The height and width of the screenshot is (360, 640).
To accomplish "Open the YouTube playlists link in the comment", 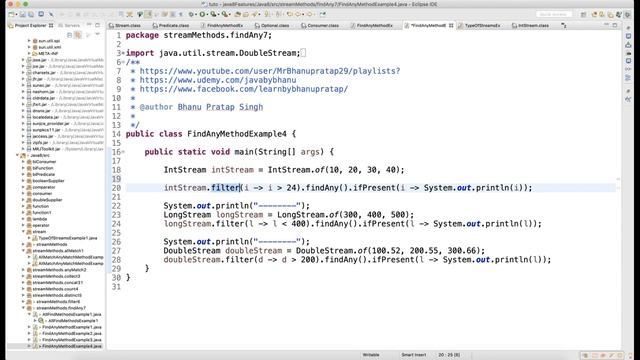I will (x=270, y=71).
